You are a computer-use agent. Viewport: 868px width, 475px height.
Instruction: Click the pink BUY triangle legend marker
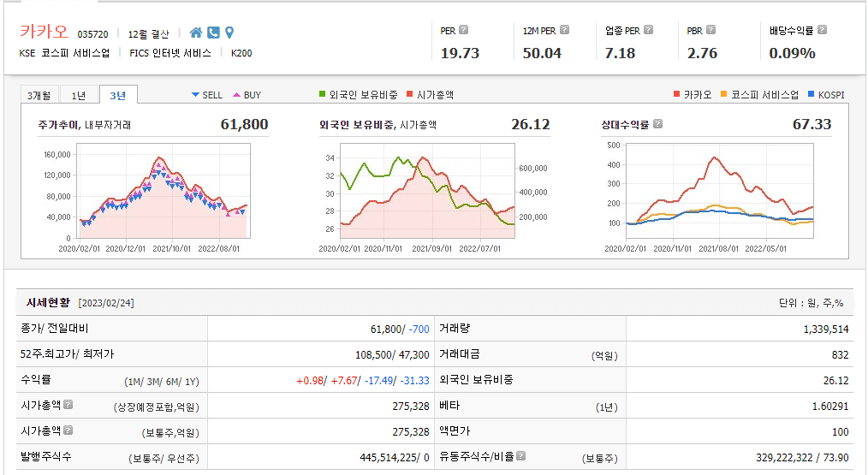click(237, 95)
